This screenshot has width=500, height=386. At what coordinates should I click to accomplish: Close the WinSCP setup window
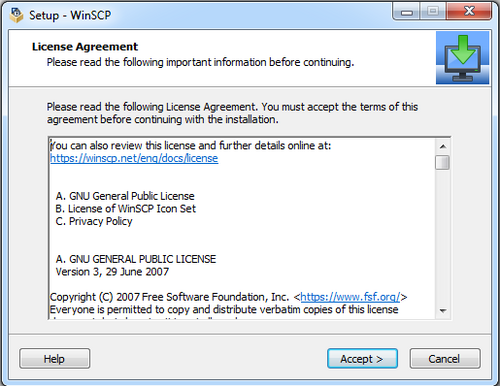tap(469, 12)
